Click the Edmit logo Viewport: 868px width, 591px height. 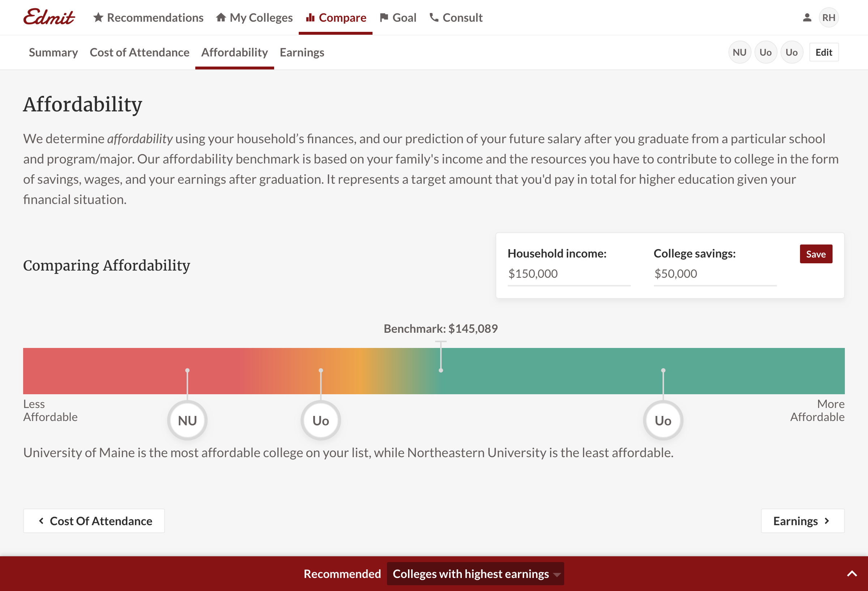(x=49, y=17)
